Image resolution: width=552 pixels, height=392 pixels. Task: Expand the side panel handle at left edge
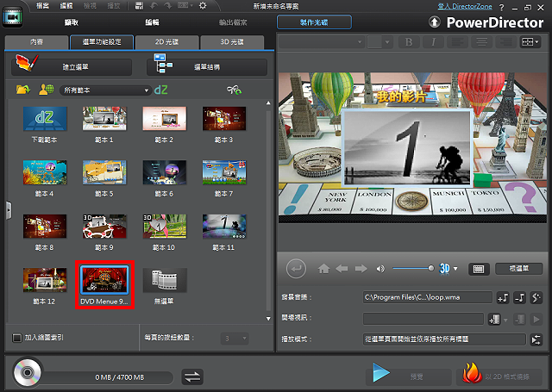point(9,210)
